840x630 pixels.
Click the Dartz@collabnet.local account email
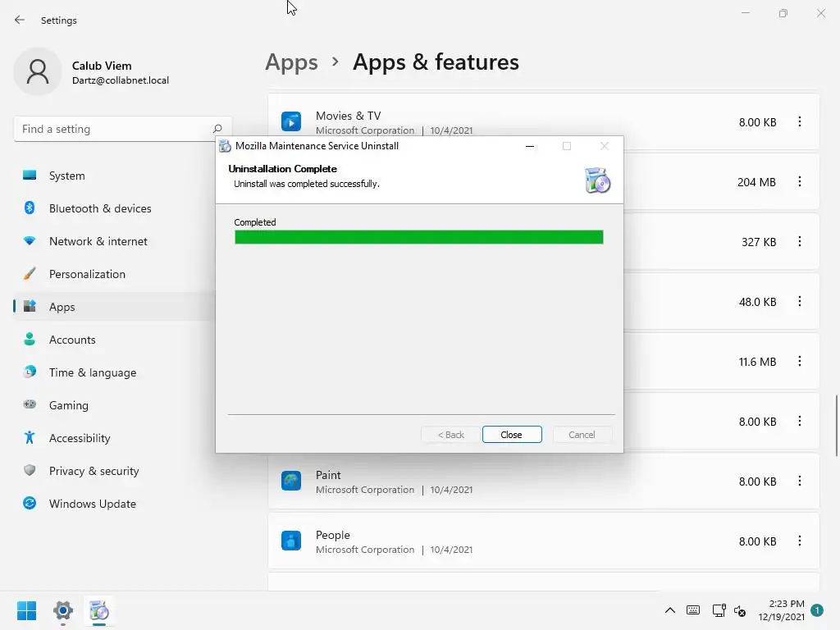(x=121, y=80)
